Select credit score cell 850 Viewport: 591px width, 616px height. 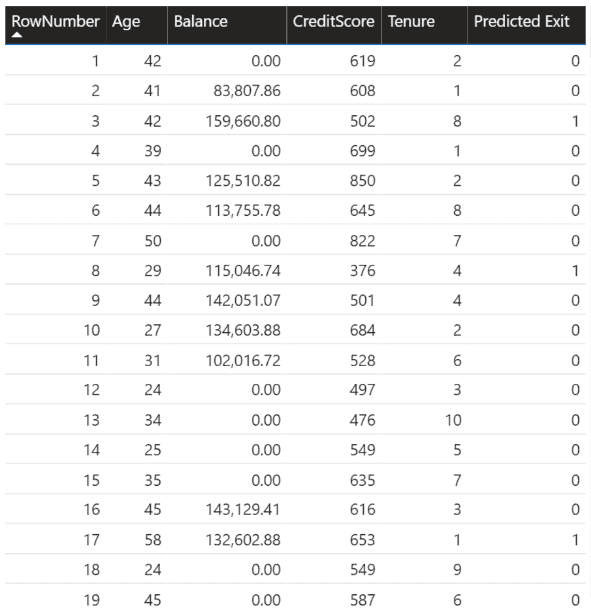tap(363, 181)
